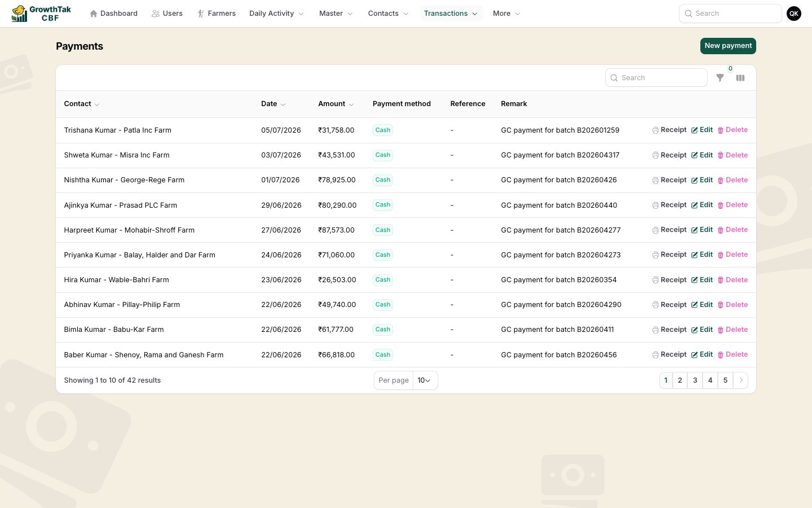Delete Priyanka Kumar payment
The width and height of the screenshot is (812, 508).
732,255
